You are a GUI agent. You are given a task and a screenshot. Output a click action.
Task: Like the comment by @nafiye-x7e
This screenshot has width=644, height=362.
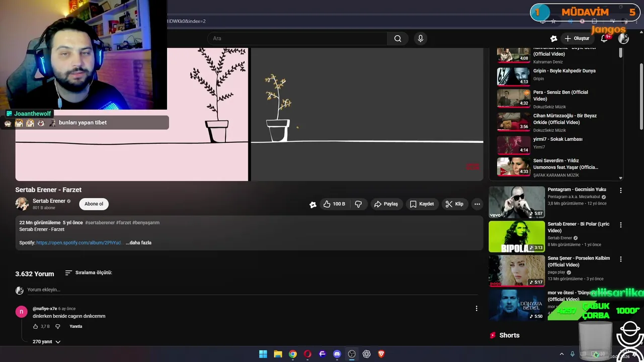pyautogui.click(x=35, y=326)
